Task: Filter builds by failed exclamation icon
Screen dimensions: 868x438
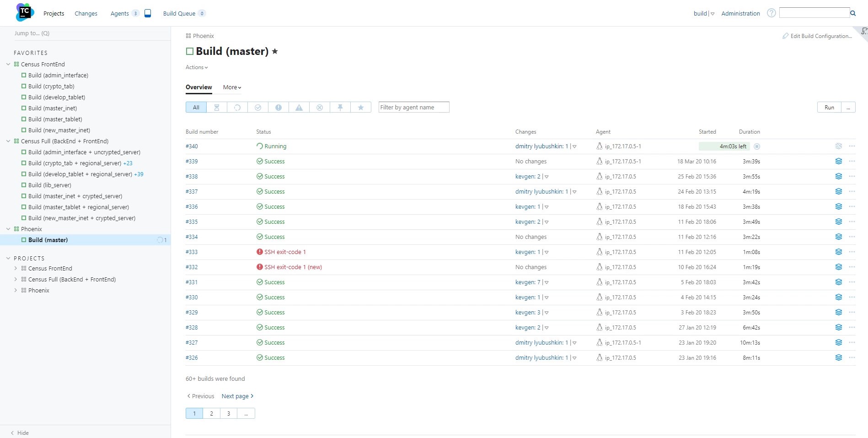Action: (279, 107)
